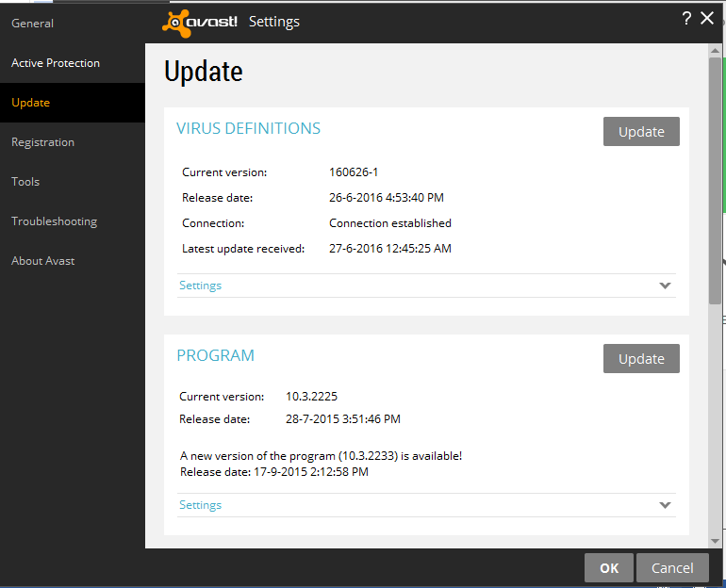
Task: Select program version 10.3.2225
Action: pyautogui.click(x=311, y=397)
